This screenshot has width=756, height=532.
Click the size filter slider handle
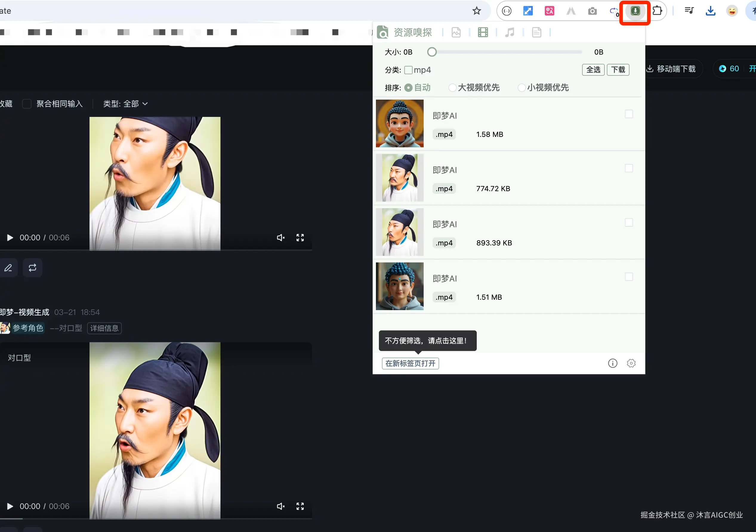pos(432,52)
